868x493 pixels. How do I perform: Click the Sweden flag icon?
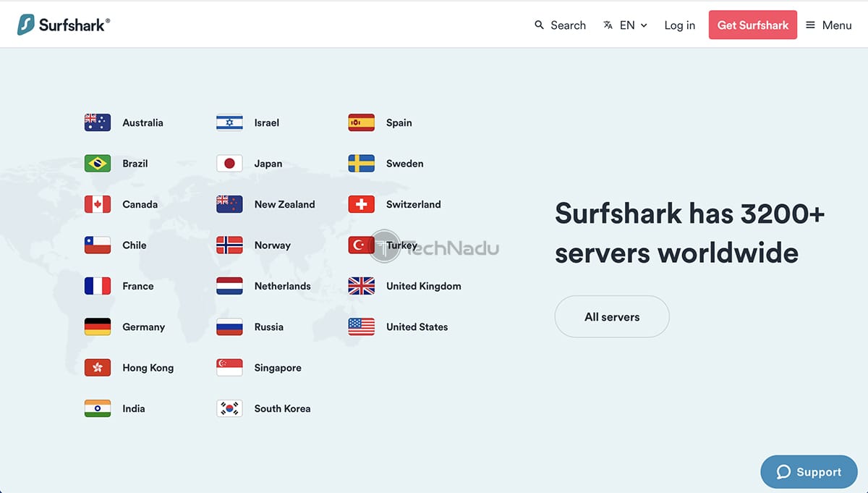[362, 164]
